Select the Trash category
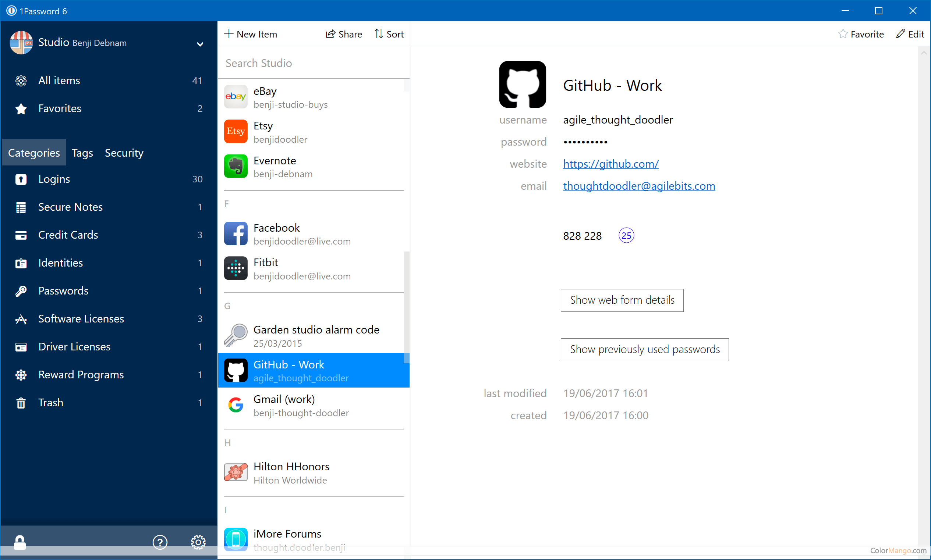The width and height of the screenshot is (931, 560). [50, 403]
